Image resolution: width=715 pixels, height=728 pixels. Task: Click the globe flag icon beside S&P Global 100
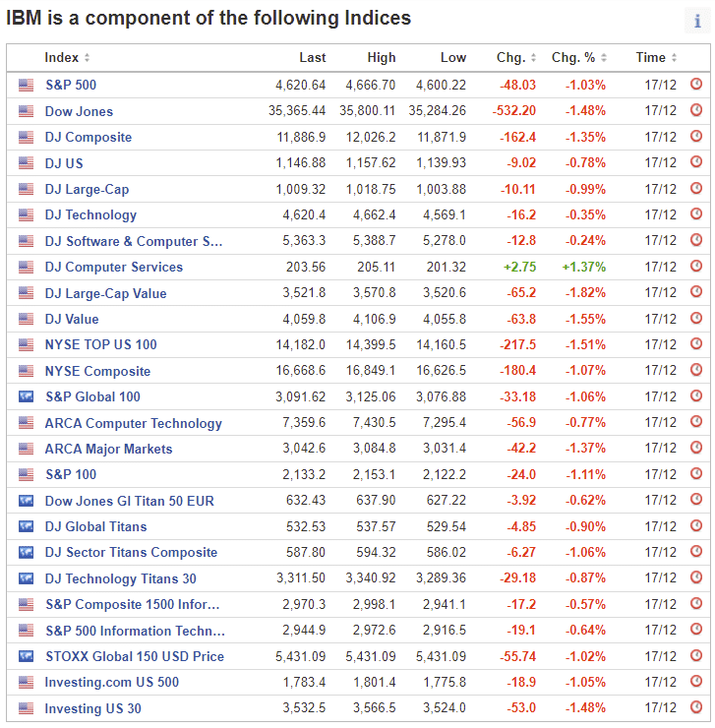pos(26,396)
